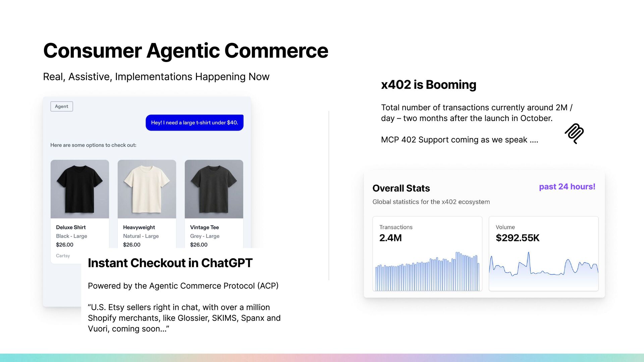Click the Instant Checkout in ChatGPT heading
The height and width of the screenshot is (362, 644).
pyautogui.click(x=170, y=263)
